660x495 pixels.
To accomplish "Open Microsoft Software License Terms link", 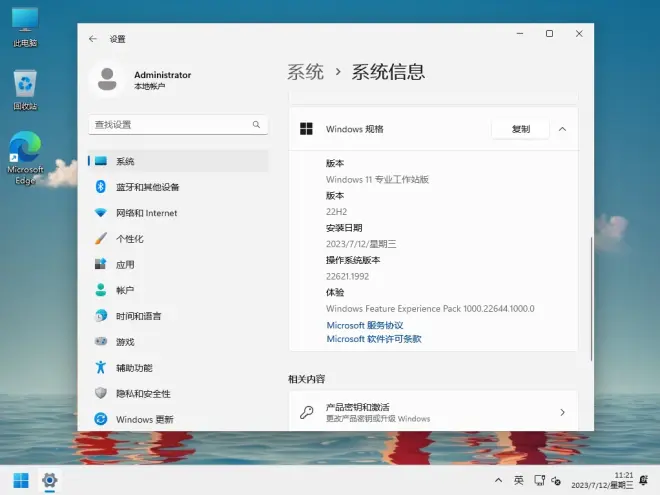I will (374, 339).
